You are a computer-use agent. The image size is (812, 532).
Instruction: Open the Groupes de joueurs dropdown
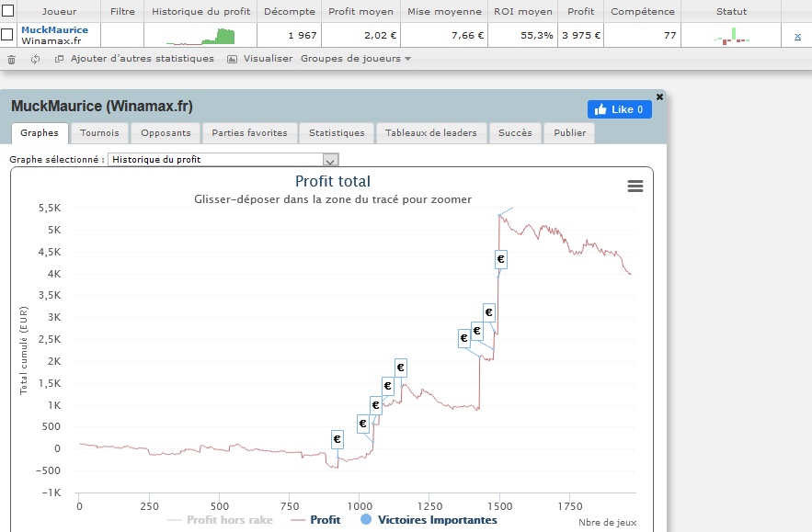pos(356,59)
